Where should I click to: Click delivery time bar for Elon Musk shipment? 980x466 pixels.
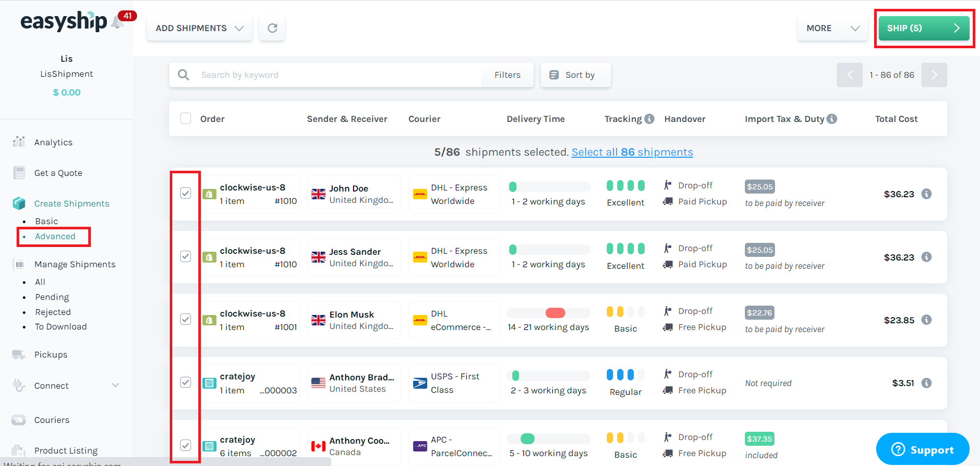[x=548, y=312]
